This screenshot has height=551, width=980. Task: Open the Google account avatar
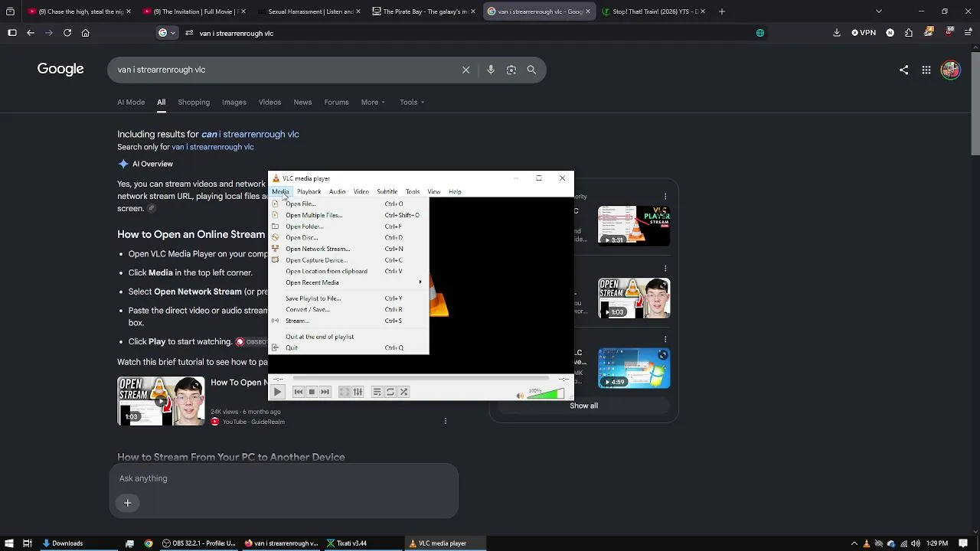[950, 70]
